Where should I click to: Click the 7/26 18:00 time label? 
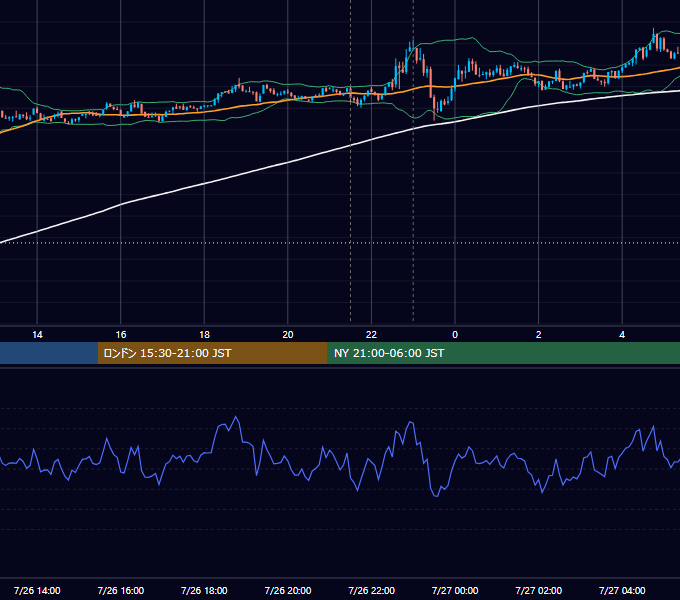204,590
